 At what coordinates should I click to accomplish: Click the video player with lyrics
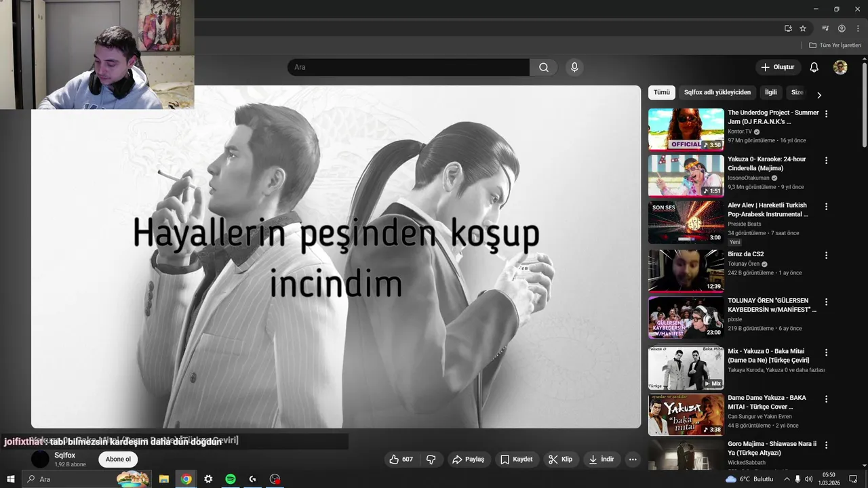click(x=336, y=257)
